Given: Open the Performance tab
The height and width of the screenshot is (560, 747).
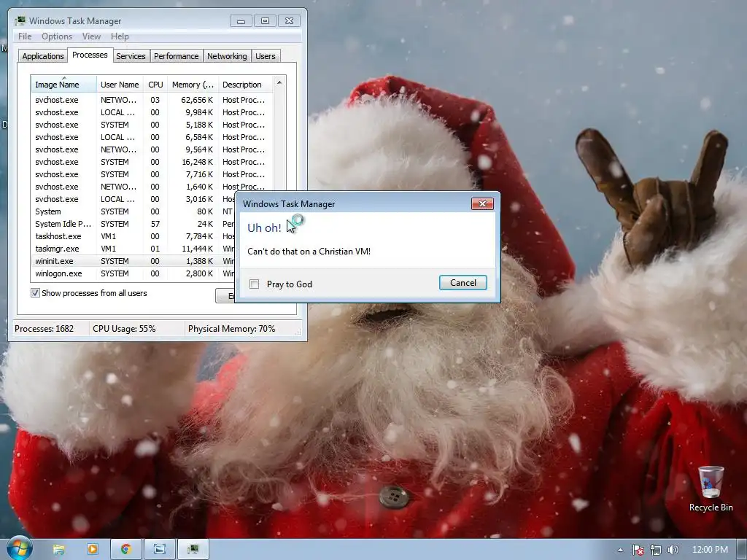Looking at the screenshot, I should [177, 56].
